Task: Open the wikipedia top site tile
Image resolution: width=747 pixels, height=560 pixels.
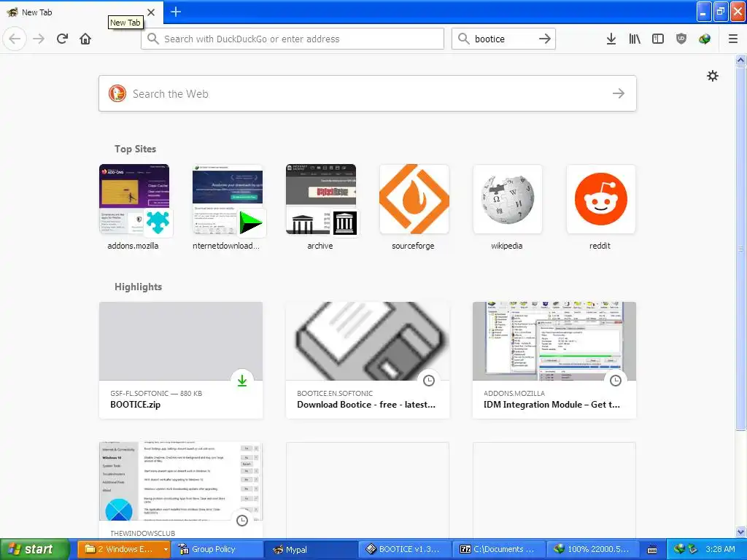Action: click(x=508, y=208)
